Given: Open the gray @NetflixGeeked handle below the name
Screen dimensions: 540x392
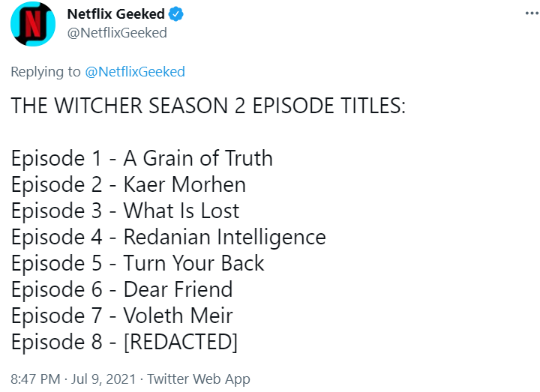Looking at the screenshot, I should click(x=117, y=33).
